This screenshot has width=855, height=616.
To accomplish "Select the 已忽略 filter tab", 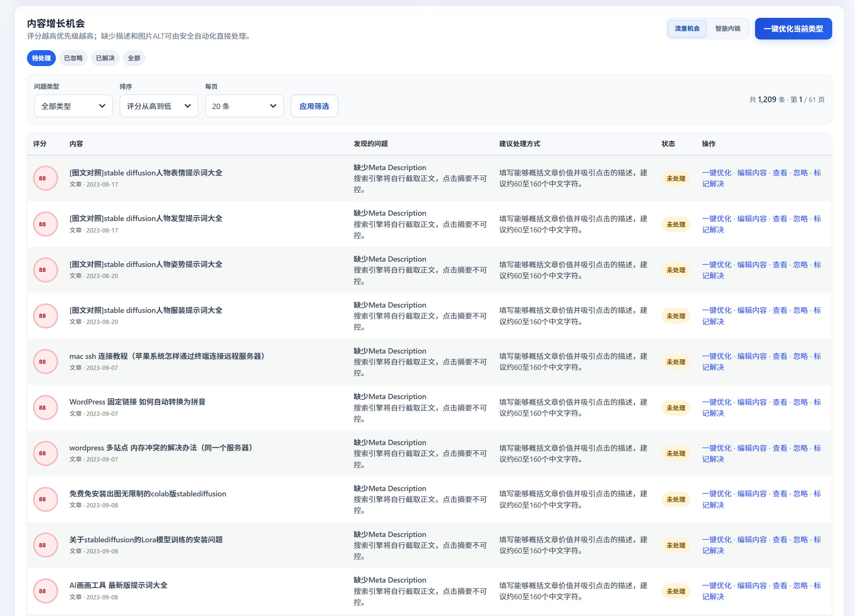I will [73, 58].
